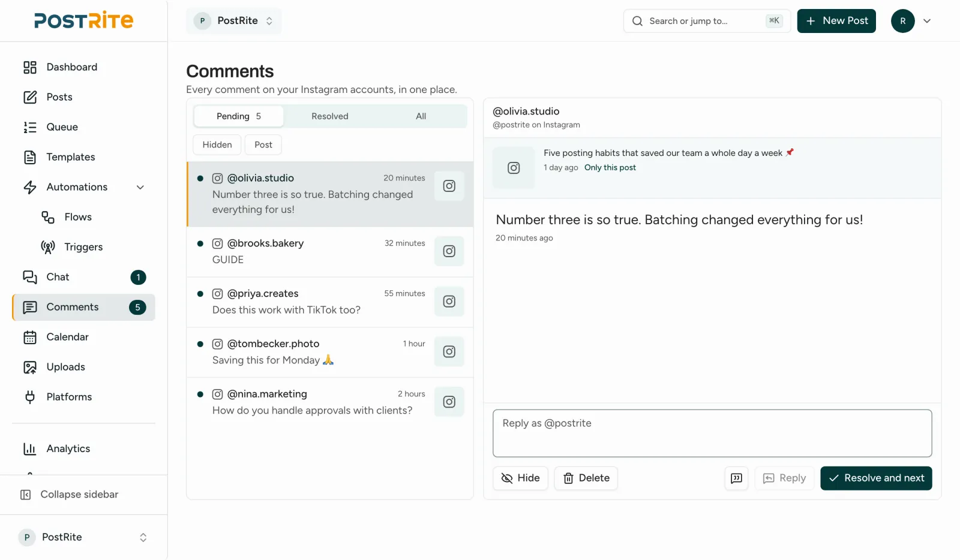The width and height of the screenshot is (960, 560).
Task: Click the Reply button
Action: click(784, 478)
